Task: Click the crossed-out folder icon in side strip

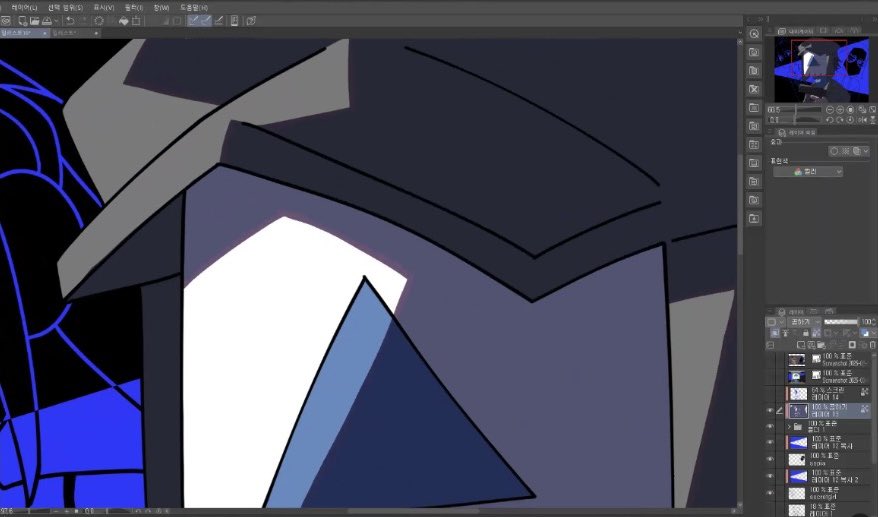Action: tap(754, 89)
